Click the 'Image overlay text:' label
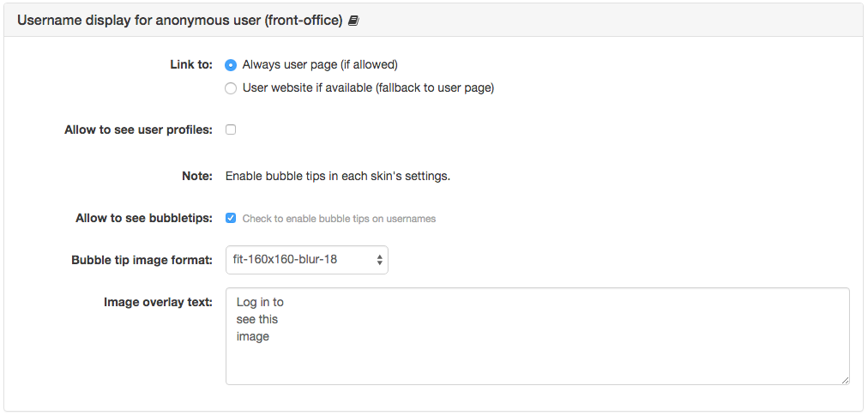 click(159, 302)
